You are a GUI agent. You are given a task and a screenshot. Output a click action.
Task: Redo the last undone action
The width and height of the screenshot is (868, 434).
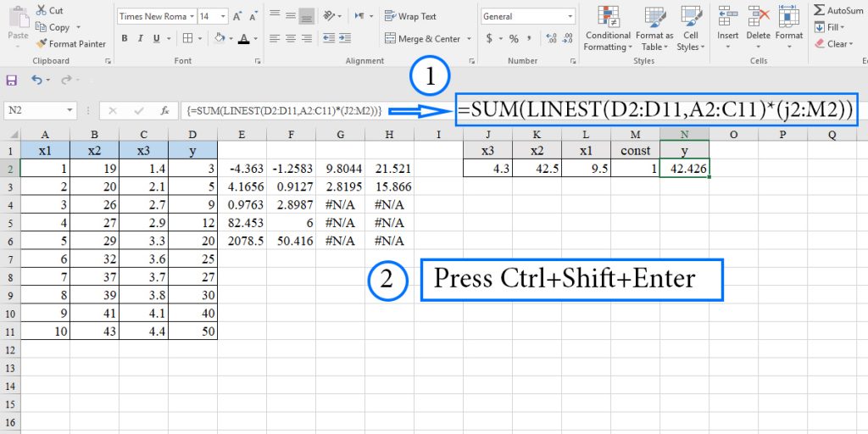[x=66, y=81]
